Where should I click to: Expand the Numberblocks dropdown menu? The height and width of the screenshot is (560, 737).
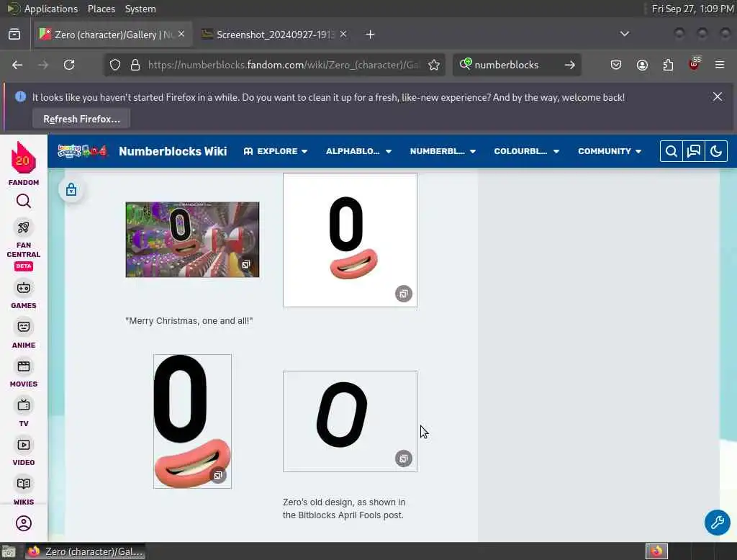pyautogui.click(x=443, y=151)
